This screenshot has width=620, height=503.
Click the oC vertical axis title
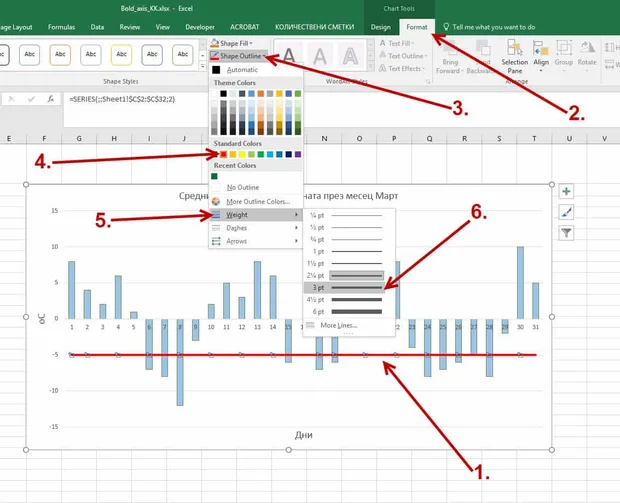(42, 318)
